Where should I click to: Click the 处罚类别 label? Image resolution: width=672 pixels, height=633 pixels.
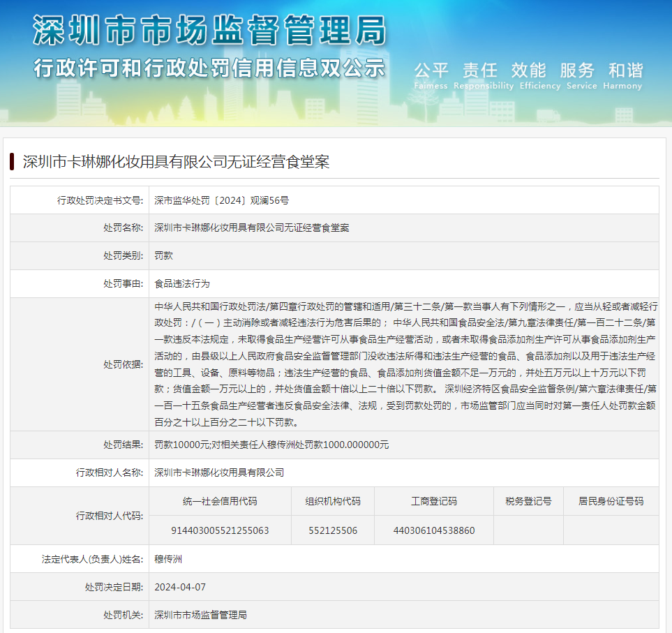pos(124,255)
